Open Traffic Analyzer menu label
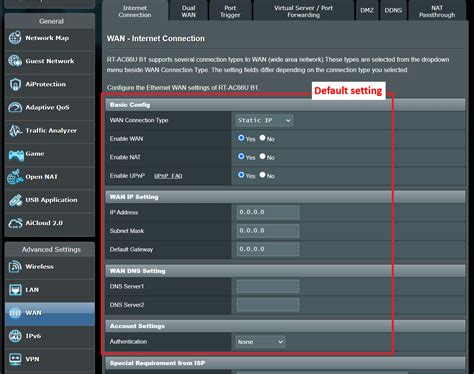The height and width of the screenshot is (374, 474). pos(51,131)
